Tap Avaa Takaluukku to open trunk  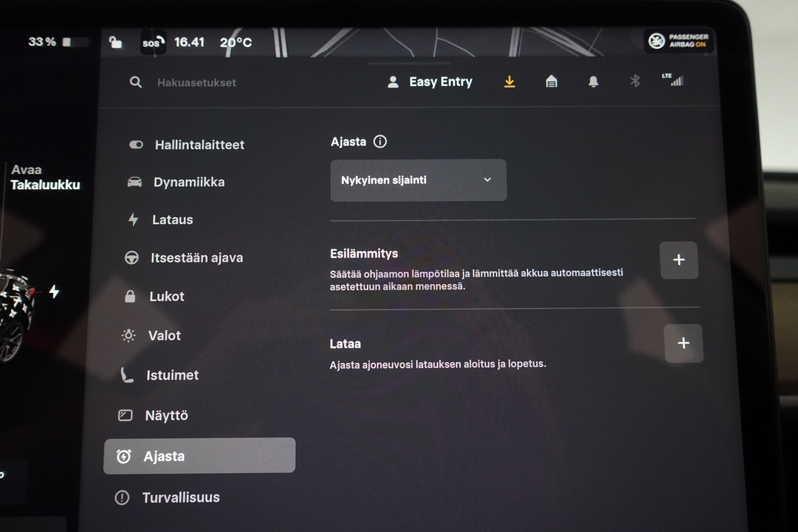coord(45,177)
